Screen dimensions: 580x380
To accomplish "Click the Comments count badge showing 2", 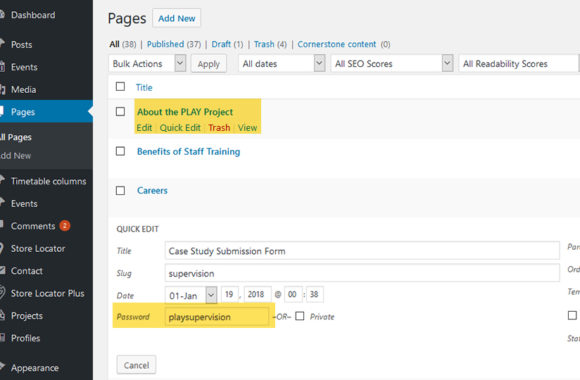I will point(65,226).
